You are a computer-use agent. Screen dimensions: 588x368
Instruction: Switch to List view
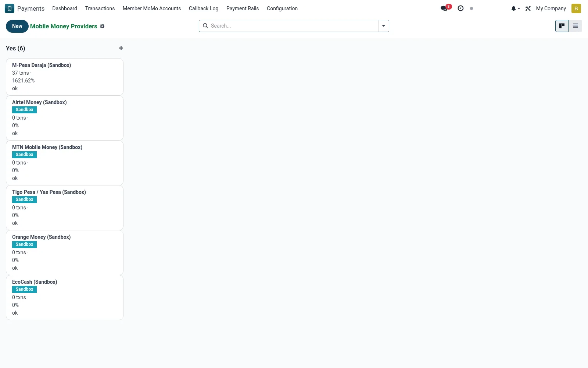[x=576, y=26]
